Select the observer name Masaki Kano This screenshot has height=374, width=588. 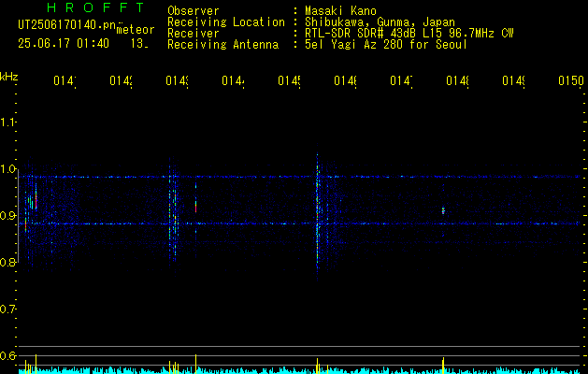pyautogui.click(x=340, y=10)
